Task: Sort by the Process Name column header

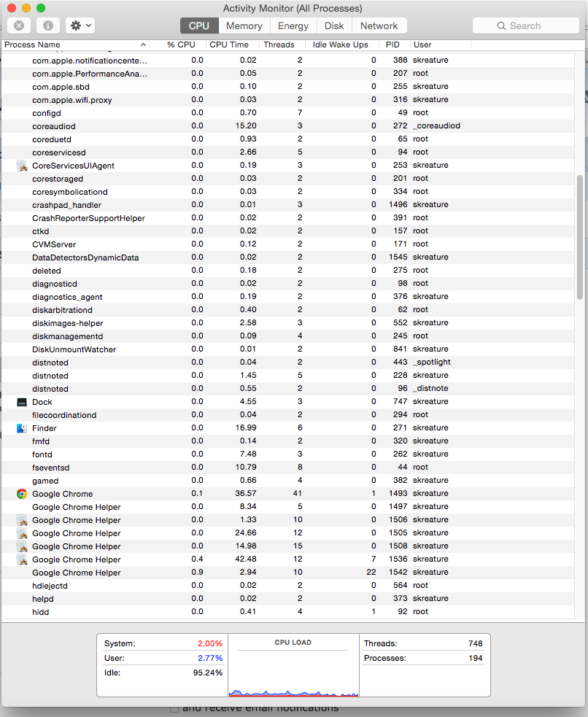Action: click(75, 44)
